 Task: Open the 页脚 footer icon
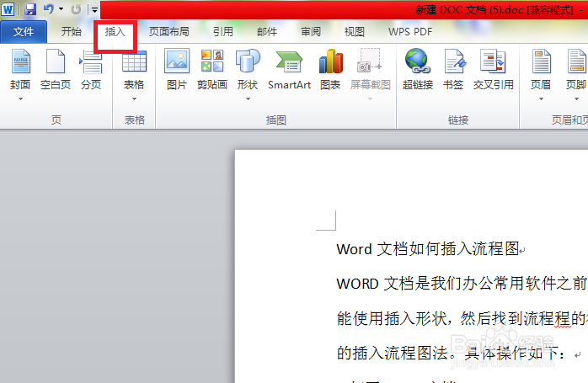(576, 61)
